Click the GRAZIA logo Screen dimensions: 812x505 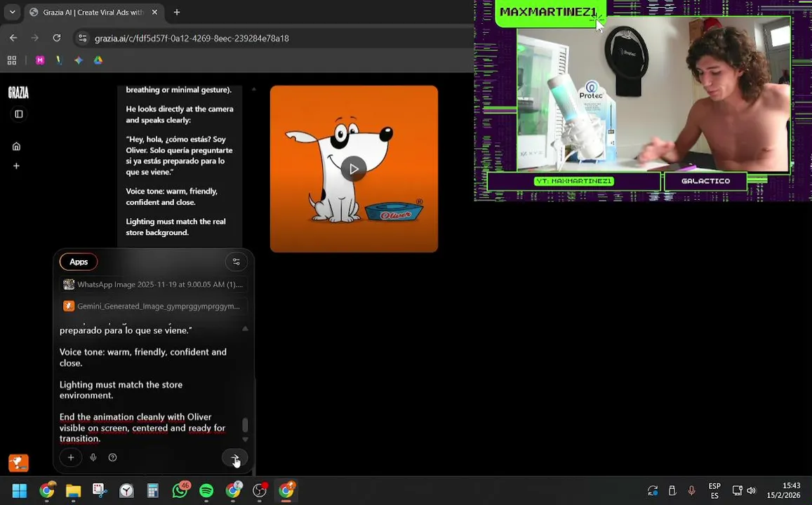[x=18, y=93]
